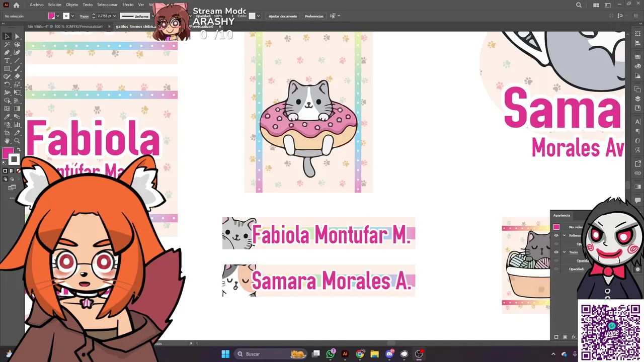Viewport: 644px width, 362px height.
Task: Select the Line Segment tool
Action: [17, 60]
